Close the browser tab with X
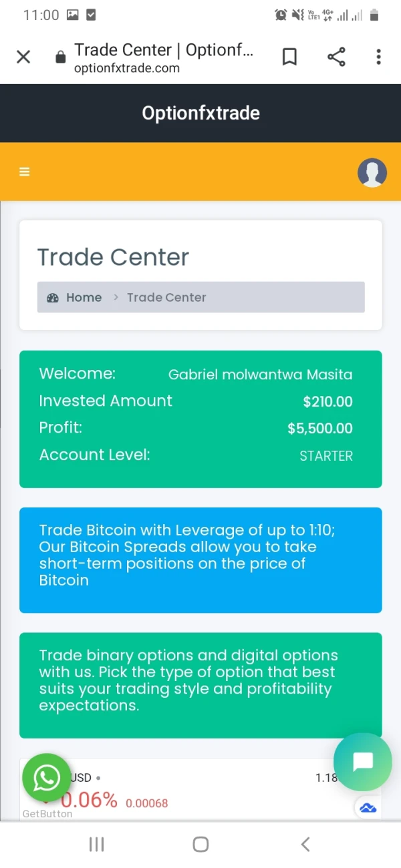Screen dimensions: 401x868 coord(23,57)
